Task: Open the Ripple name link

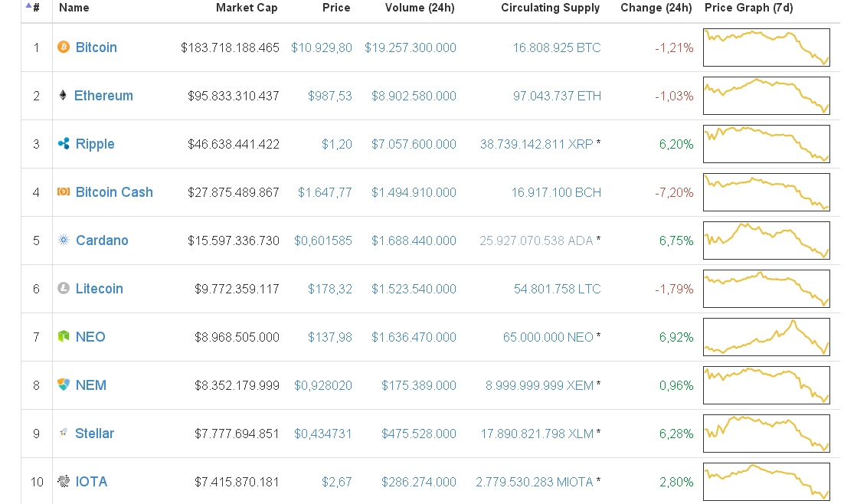Action: [95, 144]
